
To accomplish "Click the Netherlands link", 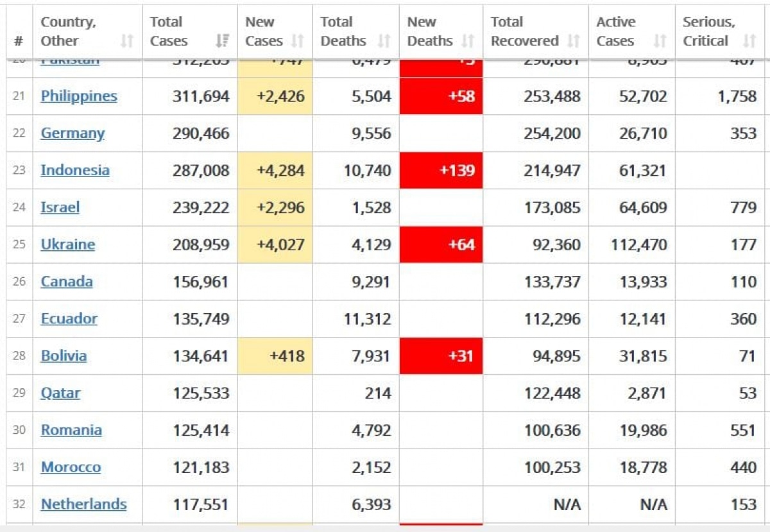I will pos(84,504).
